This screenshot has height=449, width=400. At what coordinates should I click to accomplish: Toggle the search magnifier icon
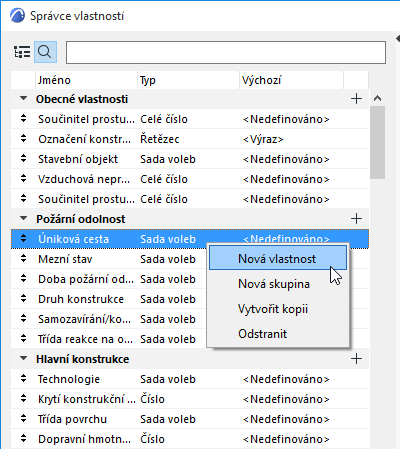[x=45, y=52]
